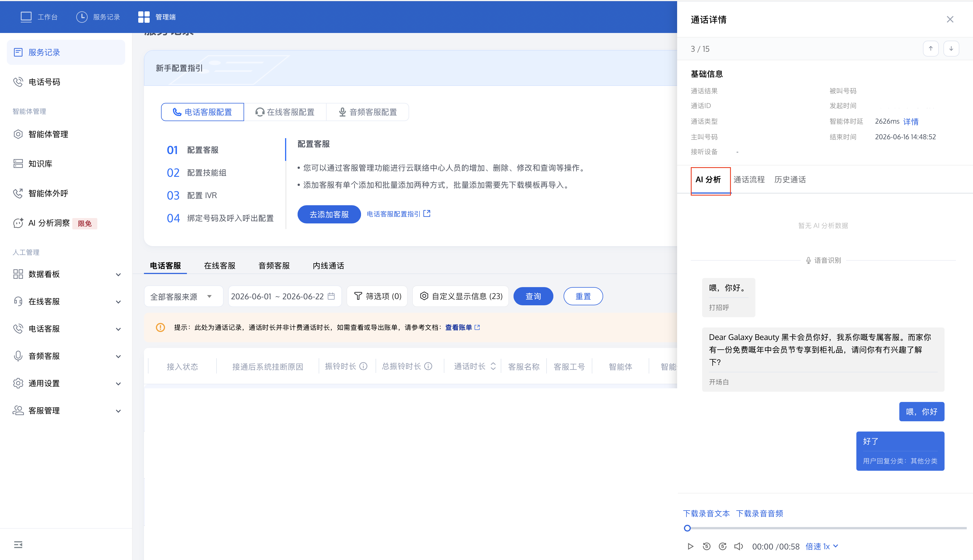The image size is (973, 560).
Task: Open the calendar icon in date range field
Action: tap(331, 296)
